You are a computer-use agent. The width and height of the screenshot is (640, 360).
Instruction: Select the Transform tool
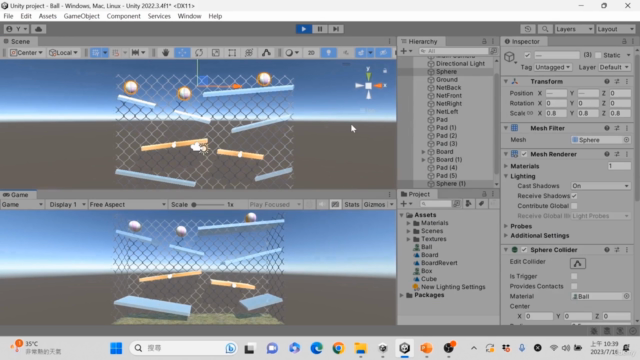click(x=249, y=53)
